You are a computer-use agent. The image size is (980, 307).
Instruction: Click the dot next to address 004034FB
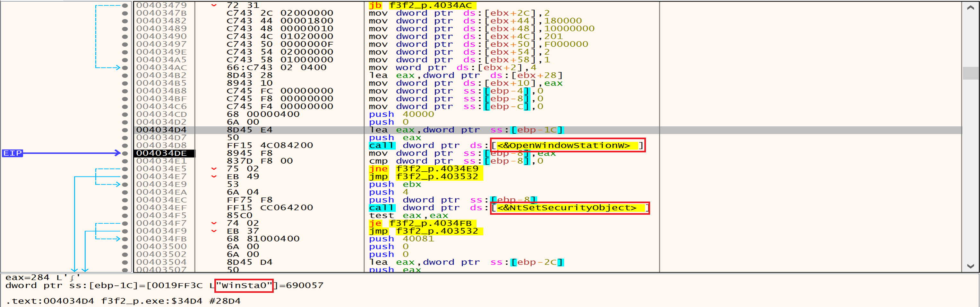pos(125,239)
